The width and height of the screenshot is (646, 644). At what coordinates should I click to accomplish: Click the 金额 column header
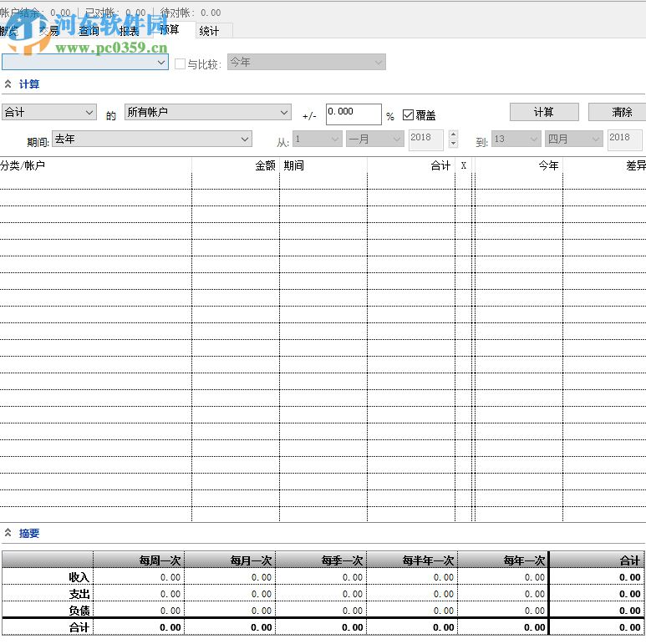pyautogui.click(x=236, y=165)
